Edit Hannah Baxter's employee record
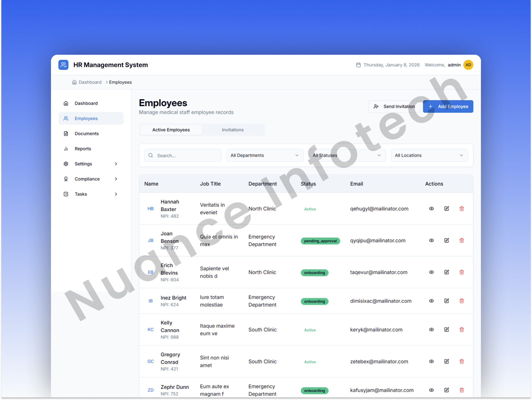Viewport: 532px width, 400px height. [x=446, y=208]
